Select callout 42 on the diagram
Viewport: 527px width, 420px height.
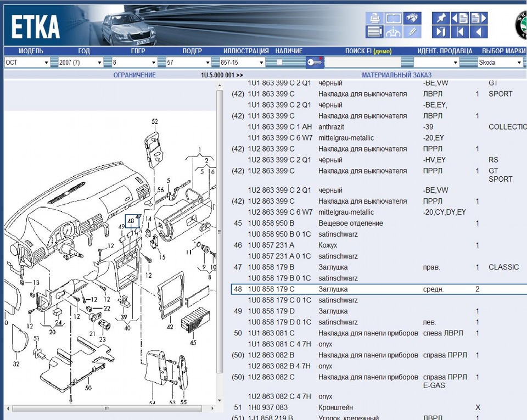tap(170, 327)
